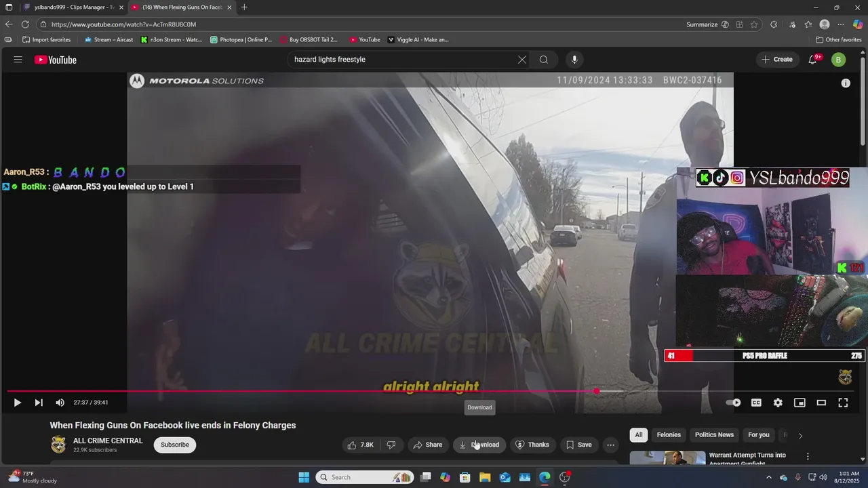Viewport: 868px width, 488px height.
Task: Open the Edge tab actions menu
Action: pos(8,7)
